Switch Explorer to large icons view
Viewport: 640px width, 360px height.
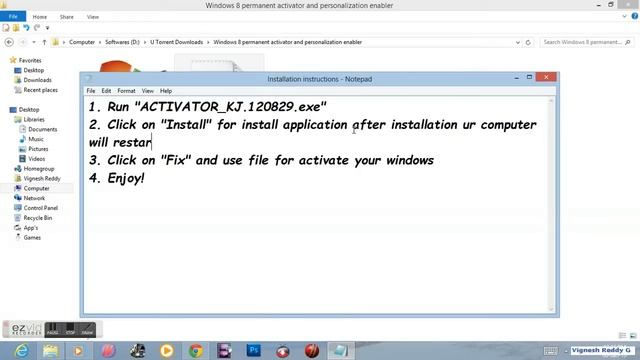[633, 336]
